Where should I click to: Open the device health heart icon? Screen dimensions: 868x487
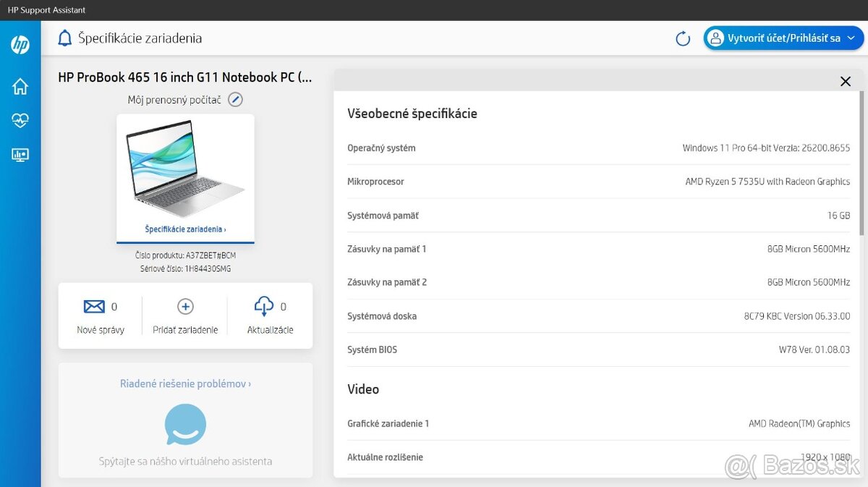[x=20, y=121]
